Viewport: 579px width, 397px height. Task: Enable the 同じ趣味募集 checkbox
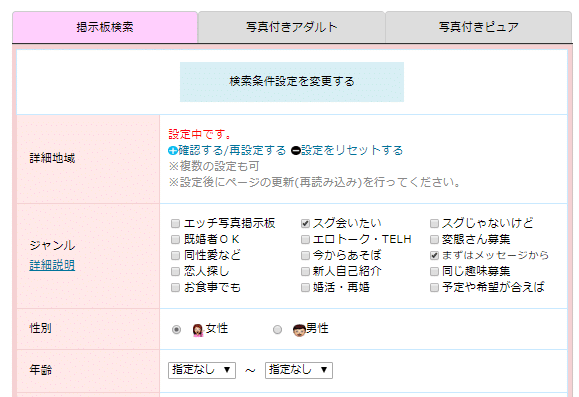[434, 271]
